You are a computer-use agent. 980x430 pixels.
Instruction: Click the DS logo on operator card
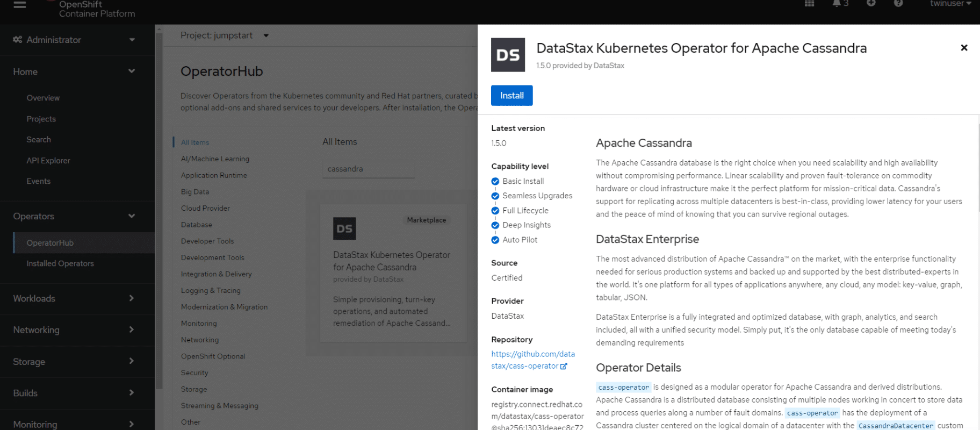pyautogui.click(x=344, y=228)
